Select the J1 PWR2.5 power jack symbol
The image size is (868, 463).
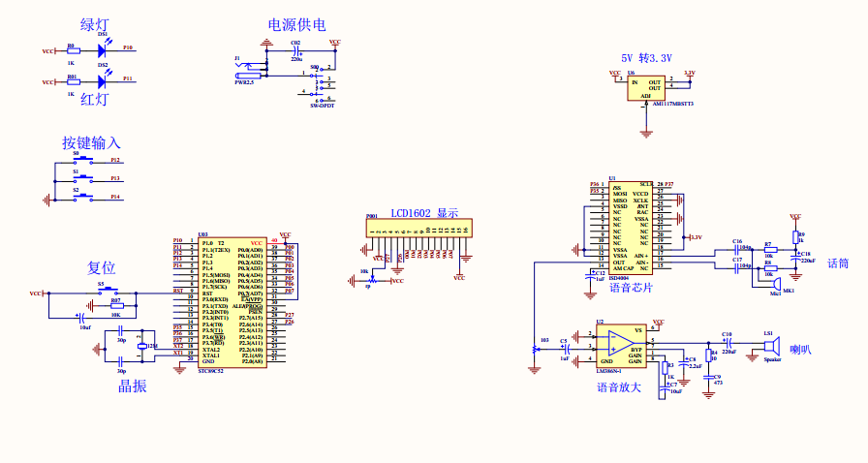tap(251, 71)
